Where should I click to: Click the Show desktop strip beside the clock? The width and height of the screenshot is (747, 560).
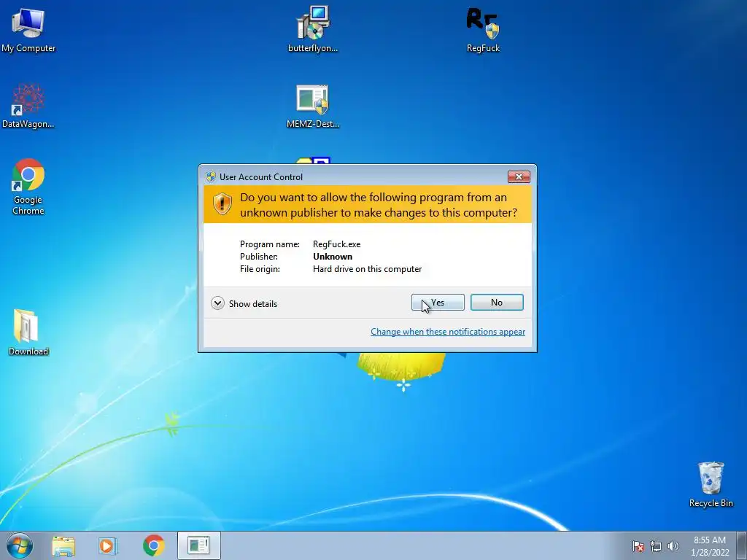coord(742,545)
